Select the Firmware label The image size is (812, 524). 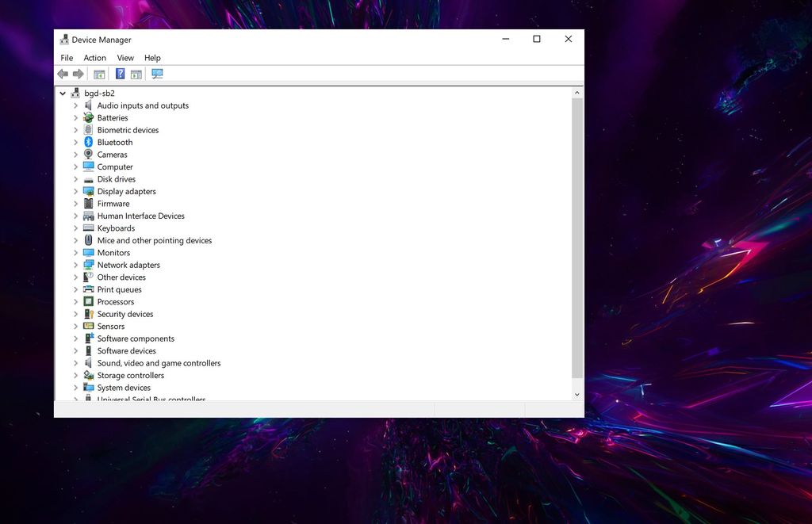[x=113, y=204]
